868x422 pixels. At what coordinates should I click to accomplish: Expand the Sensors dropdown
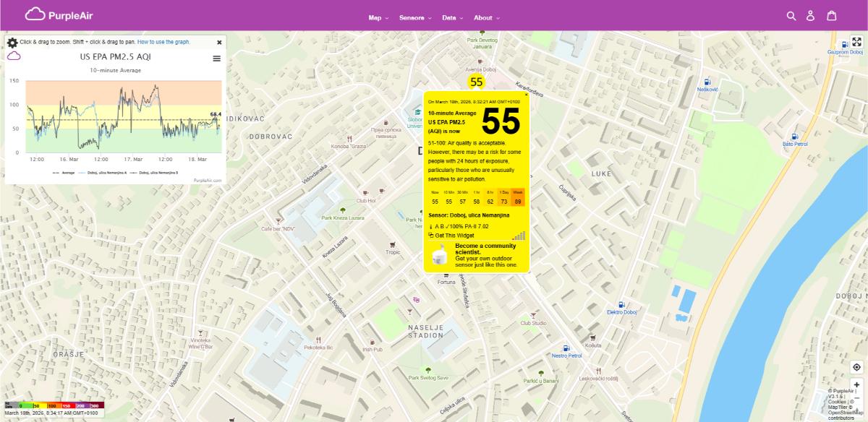pos(412,17)
